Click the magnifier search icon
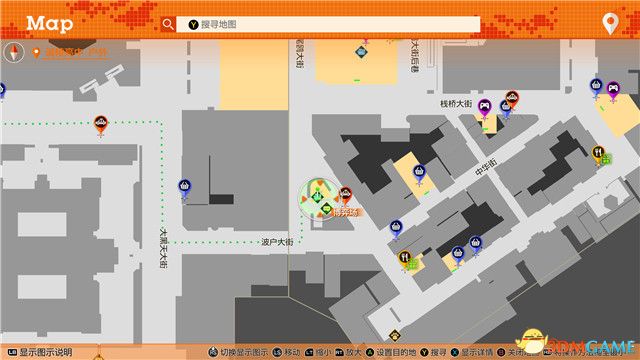This screenshot has width=640, height=360. tap(168, 24)
